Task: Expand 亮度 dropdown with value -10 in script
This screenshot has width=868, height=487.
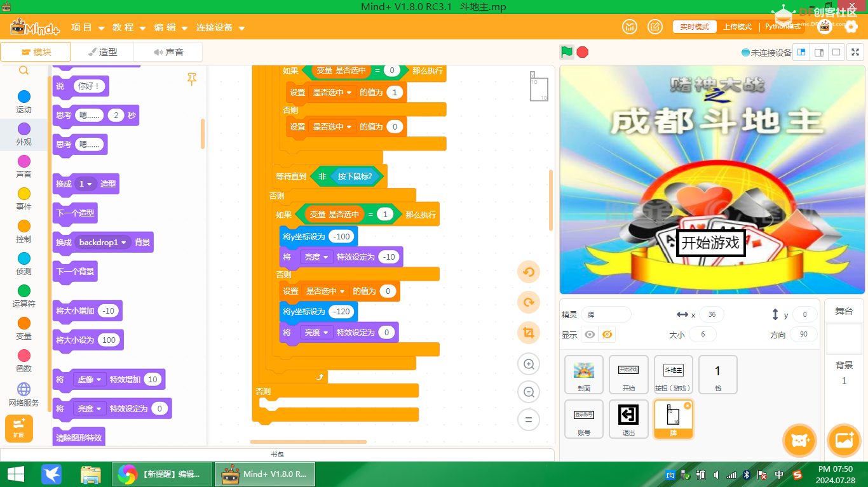Action: 316,257
